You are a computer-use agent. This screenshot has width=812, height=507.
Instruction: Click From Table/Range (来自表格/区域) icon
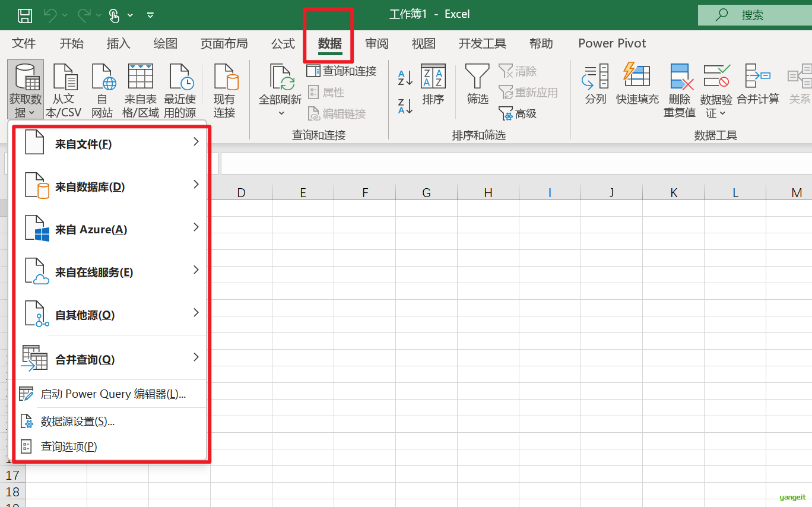pyautogui.click(x=141, y=77)
